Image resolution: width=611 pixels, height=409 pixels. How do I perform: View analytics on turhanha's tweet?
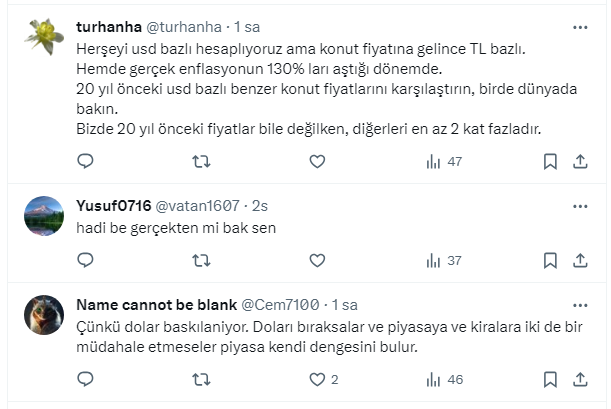point(442,161)
